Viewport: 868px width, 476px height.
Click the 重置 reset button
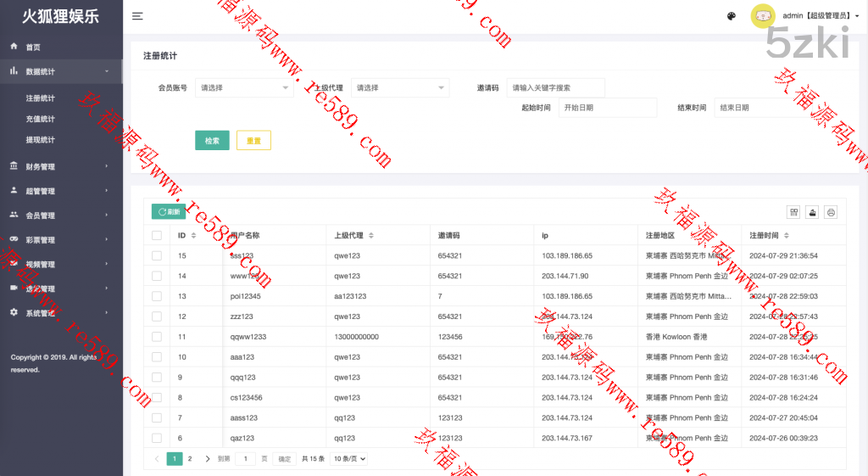pos(253,141)
